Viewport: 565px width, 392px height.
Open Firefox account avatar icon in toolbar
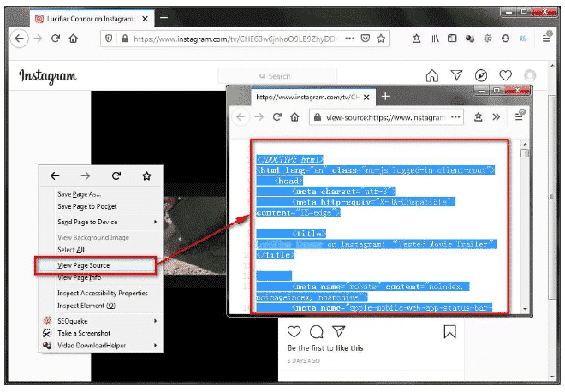(506, 39)
